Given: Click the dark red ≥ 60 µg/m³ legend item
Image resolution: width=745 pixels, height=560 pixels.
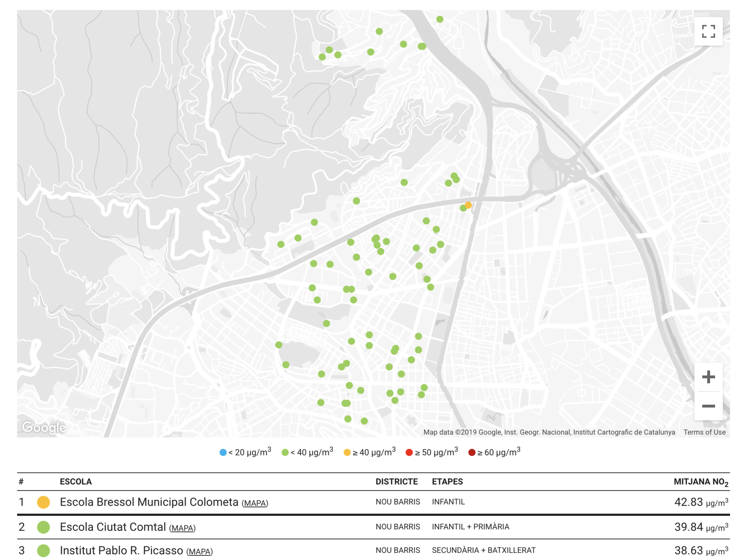Looking at the screenshot, I should (x=494, y=452).
